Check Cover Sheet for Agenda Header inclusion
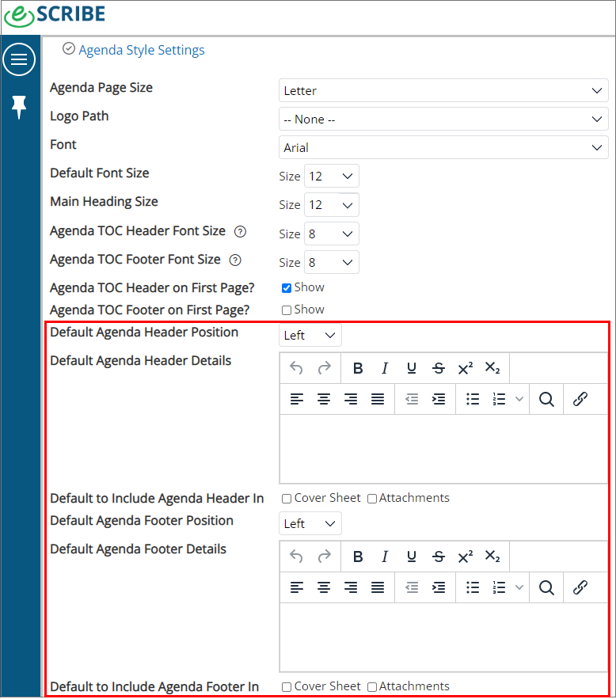The height and width of the screenshot is (699, 616). coord(287,499)
